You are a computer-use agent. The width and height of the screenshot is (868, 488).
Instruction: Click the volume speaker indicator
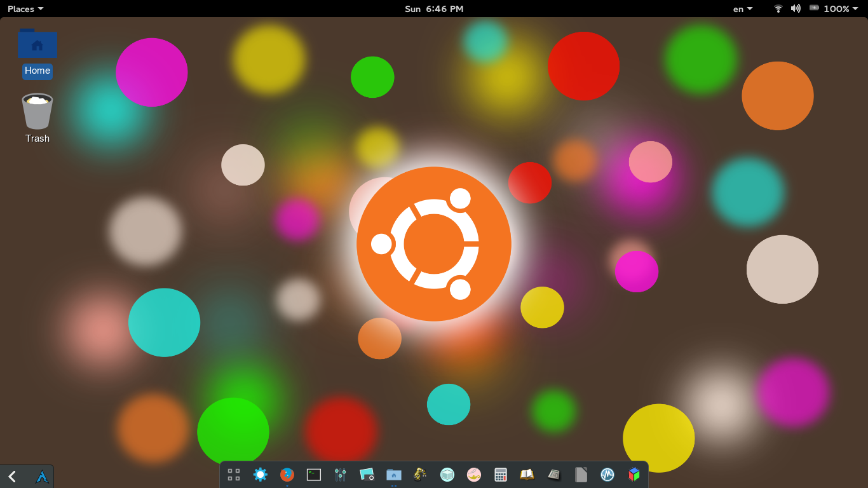point(796,8)
